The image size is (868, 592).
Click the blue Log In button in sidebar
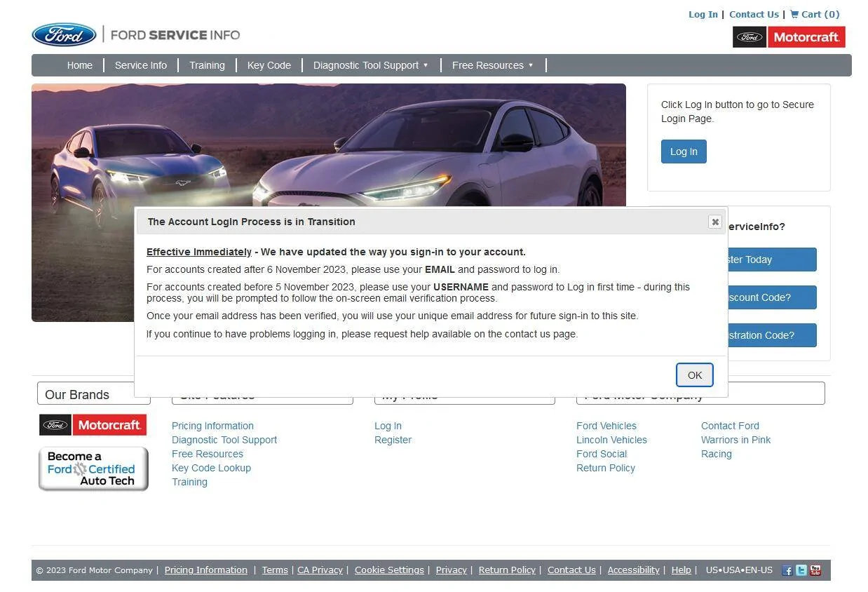pyautogui.click(x=684, y=152)
